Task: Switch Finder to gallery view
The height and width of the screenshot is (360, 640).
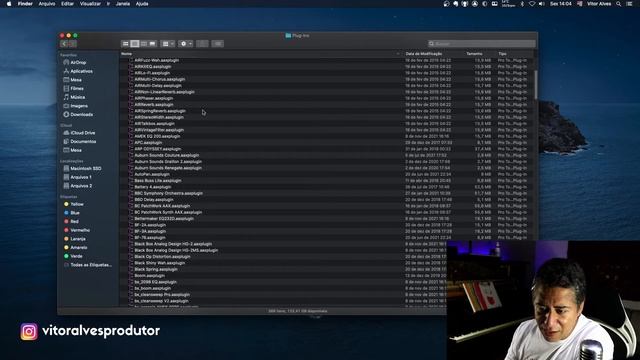Action: click(153, 44)
